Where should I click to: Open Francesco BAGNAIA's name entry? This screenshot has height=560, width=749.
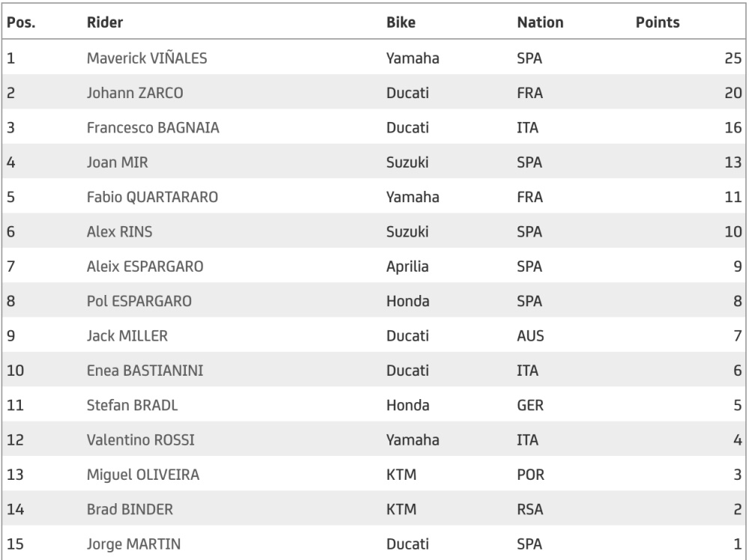point(153,127)
